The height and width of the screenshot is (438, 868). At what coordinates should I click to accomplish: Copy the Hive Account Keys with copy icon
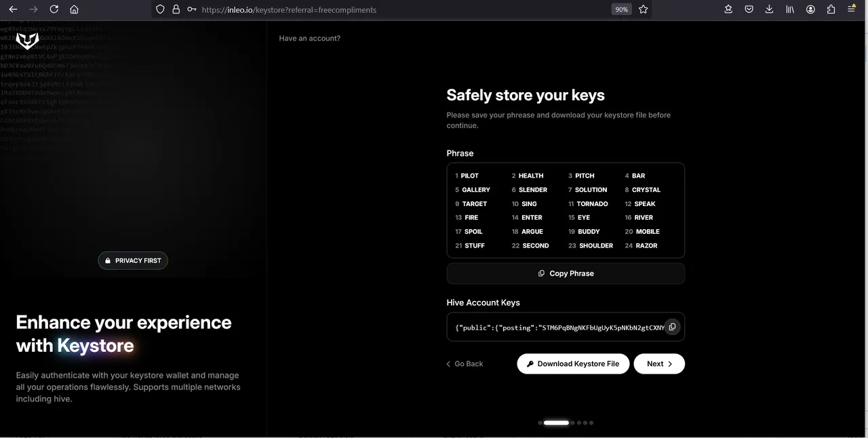(672, 327)
